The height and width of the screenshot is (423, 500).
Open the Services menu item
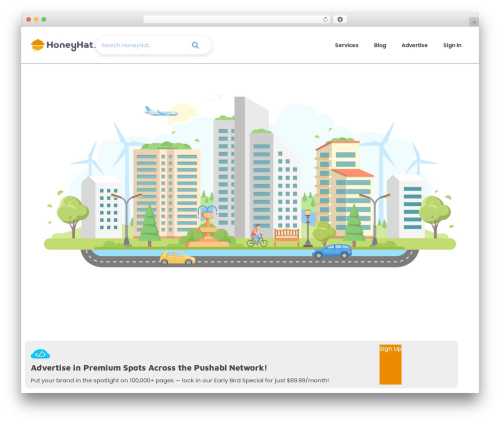point(347,45)
